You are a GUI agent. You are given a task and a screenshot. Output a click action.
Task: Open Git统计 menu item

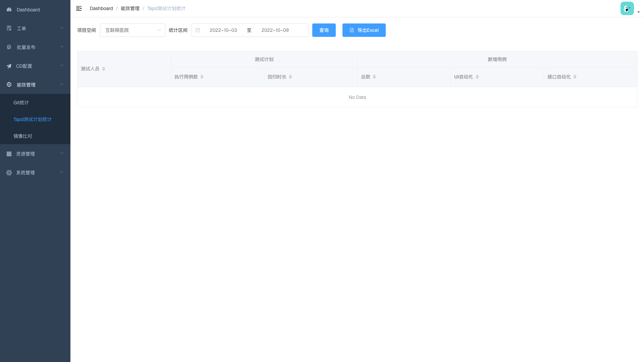(x=21, y=103)
